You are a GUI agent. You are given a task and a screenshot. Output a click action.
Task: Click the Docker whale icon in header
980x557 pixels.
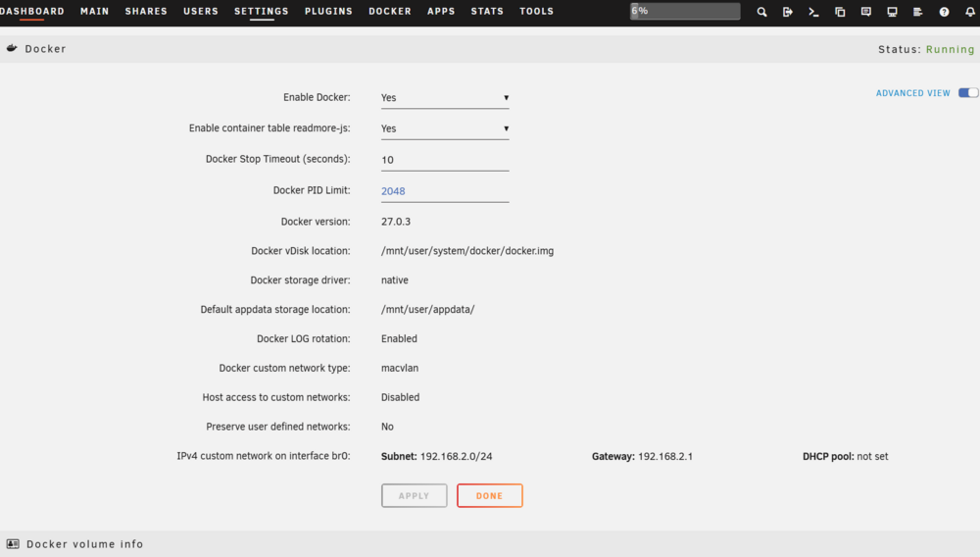(12, 48)
